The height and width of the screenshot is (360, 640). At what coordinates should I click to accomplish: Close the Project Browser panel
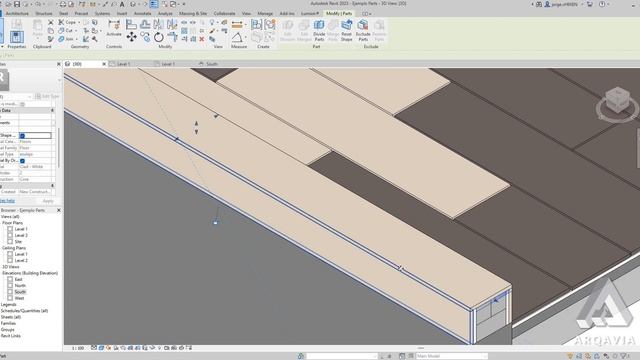(x=58, y=210)
